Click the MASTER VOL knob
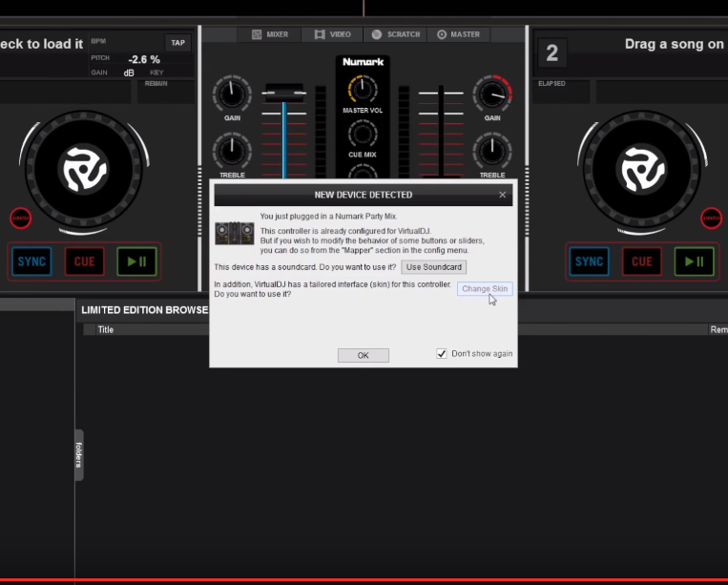Image resolution: width=728 pixels, height=585 pixels. pyautogui.click(x=363, y=90)
